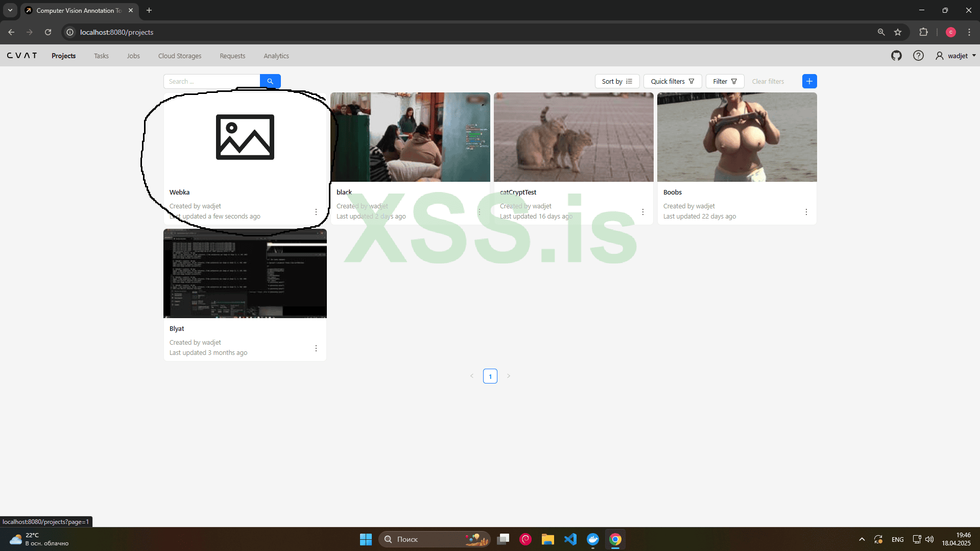Image resolution: width=980 pixels, height=551 pixels.
Task: Open a new browser tab
Action: 149,10
